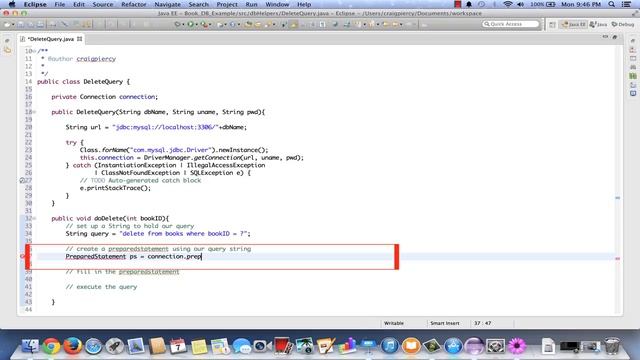The image size is (640, 360).
Task: Maximize the editor area
Action: (x=615, y=37)
